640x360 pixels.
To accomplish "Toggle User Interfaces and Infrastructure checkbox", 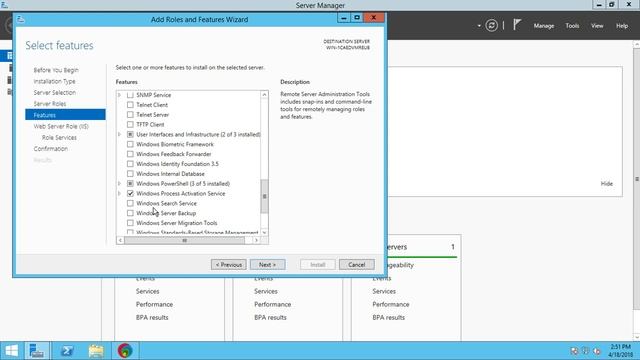I will [130, 134].
